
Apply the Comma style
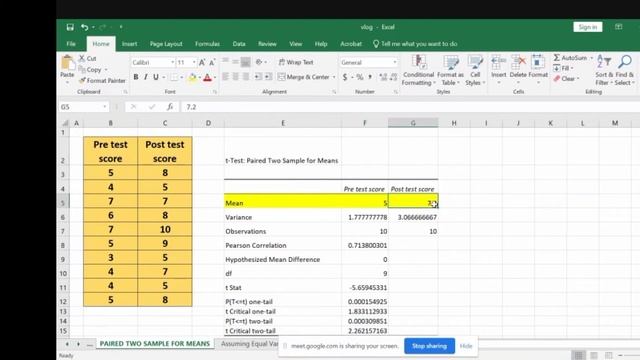pyautogui.click(x=370, y=77)
